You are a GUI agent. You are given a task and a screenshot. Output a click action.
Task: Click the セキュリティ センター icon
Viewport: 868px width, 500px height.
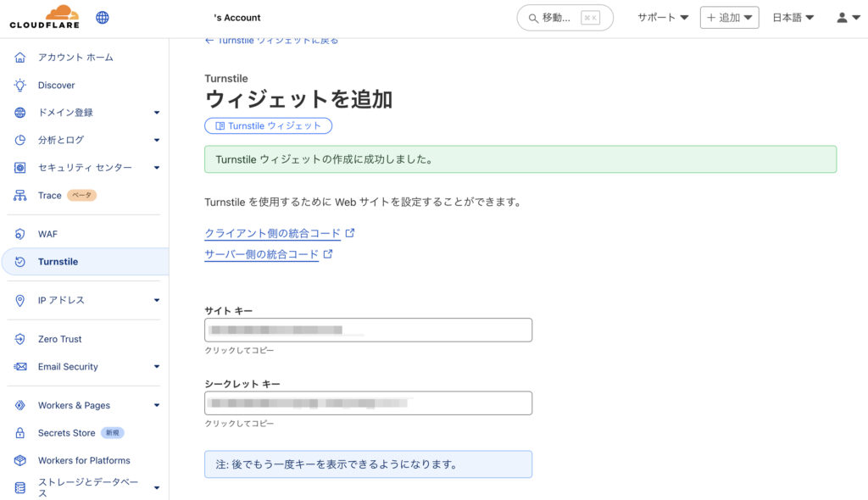pos(20,167)
